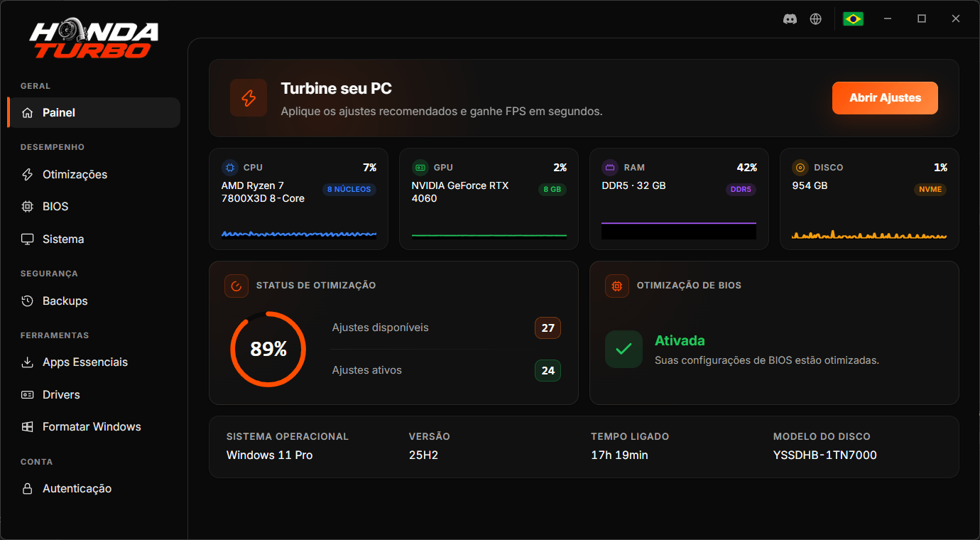Go to Autenticação account page
The height and width of the screenshot is (540, 980).
click(94, 488)
